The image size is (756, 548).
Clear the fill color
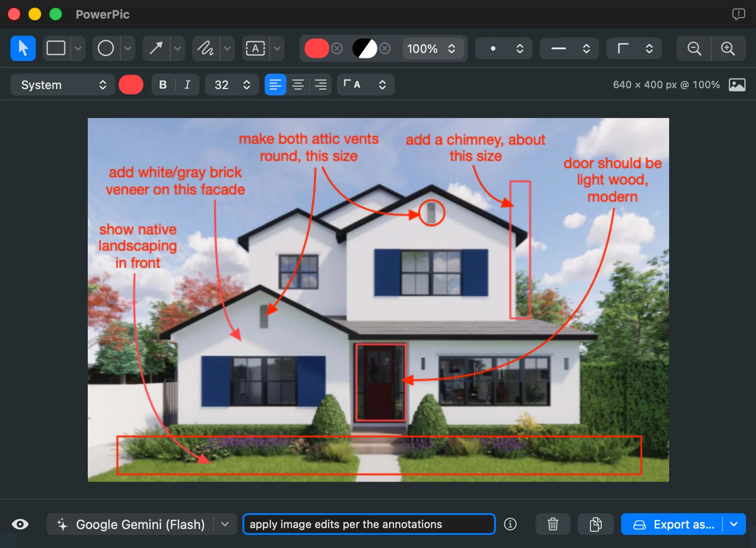click(x=385, y=48)
